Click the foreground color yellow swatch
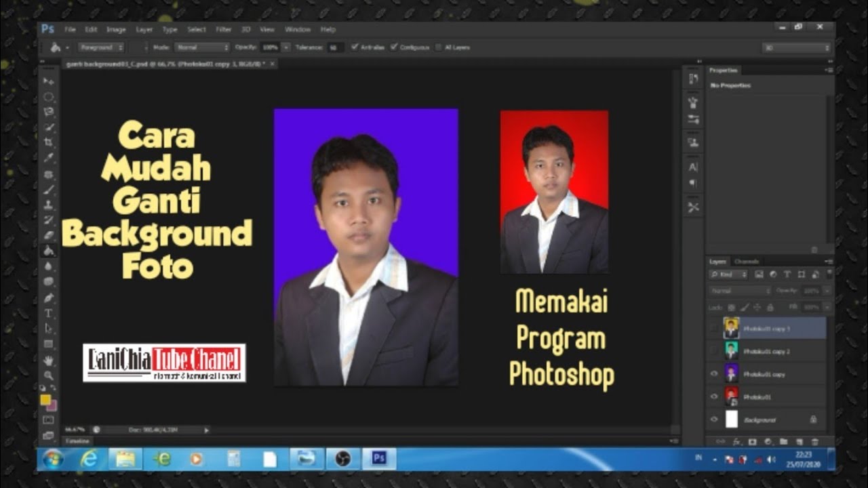This screenshot has height=488, width=868. click(x=45, y=400)
